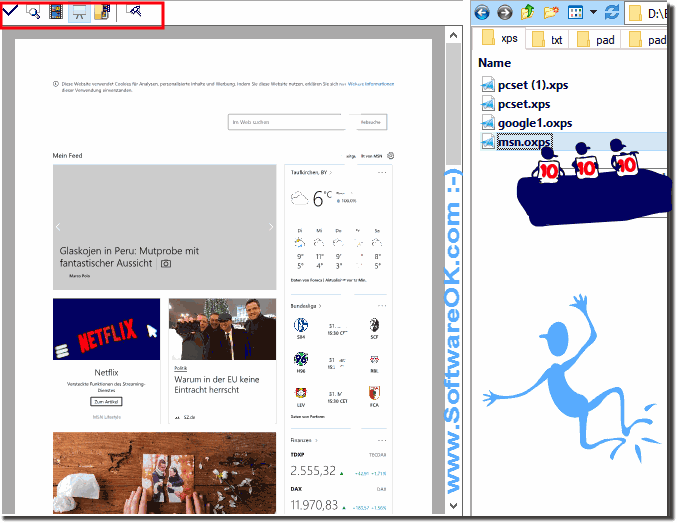Click the Name column header

click(x=494, y=63)
